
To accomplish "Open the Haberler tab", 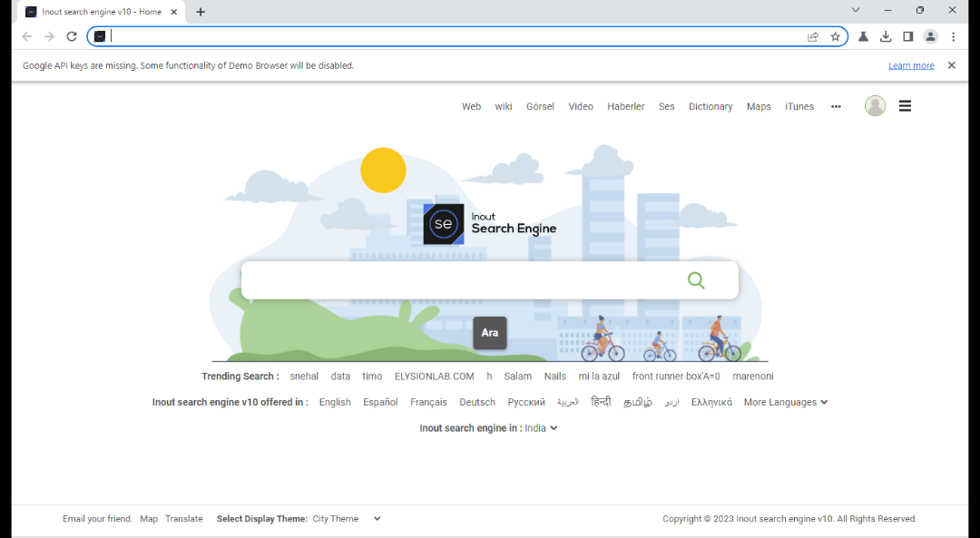I will [x=625, y=107].
